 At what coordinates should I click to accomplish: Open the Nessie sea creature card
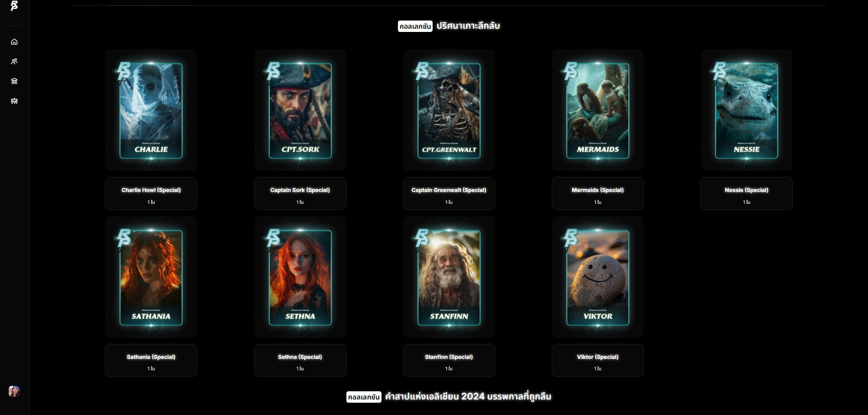[x=747, y=110]
